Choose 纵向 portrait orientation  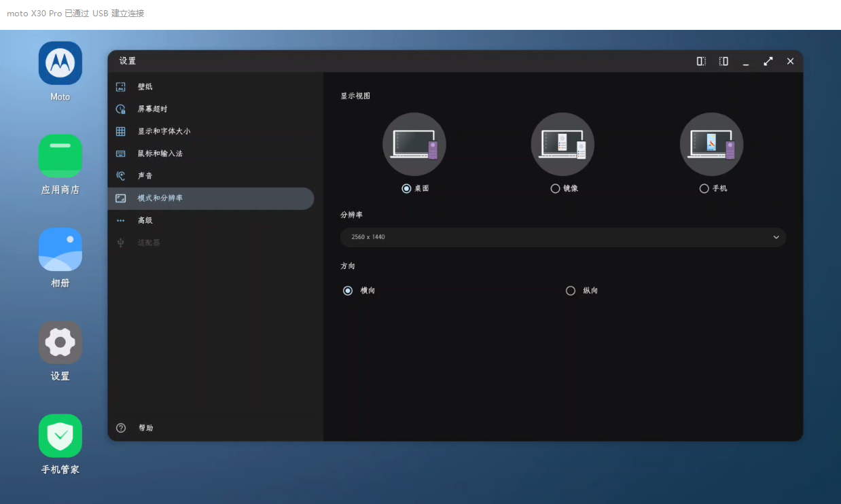pyautogui.click(x=571, y=291)
